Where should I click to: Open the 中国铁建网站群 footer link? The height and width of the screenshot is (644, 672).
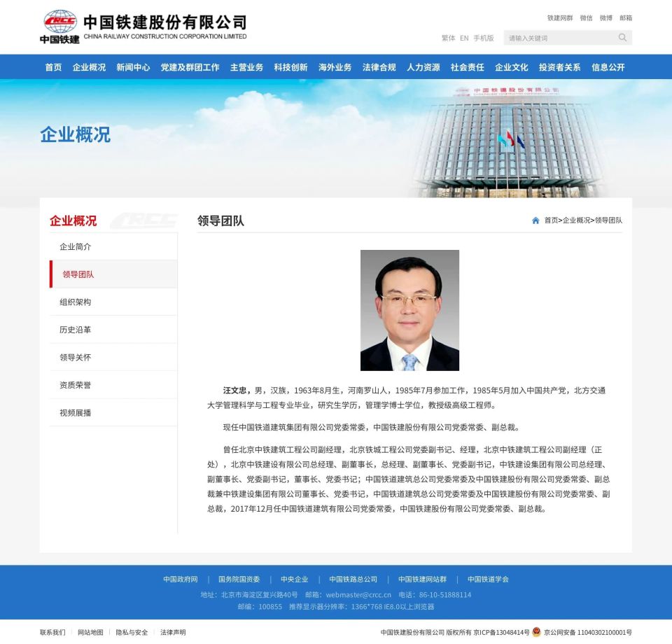click(x=422, y=580)
